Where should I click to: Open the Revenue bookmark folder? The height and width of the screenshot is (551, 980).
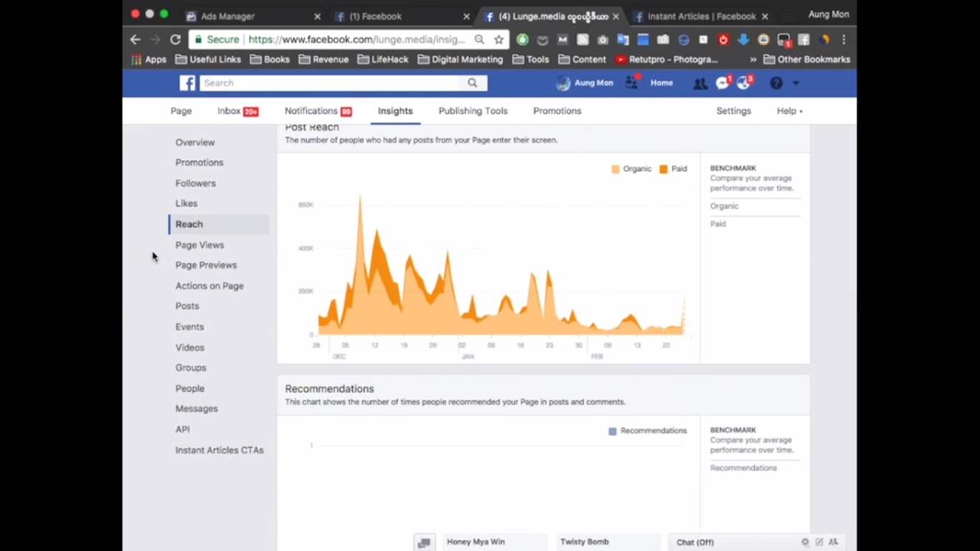click(324, 60)
